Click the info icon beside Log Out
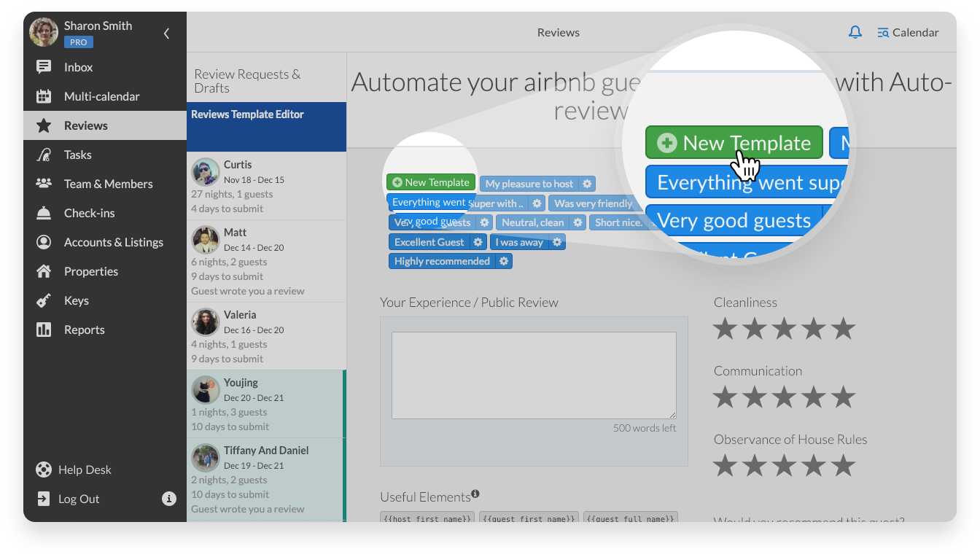The image size is (980, 557). click(x=169, y=499)
